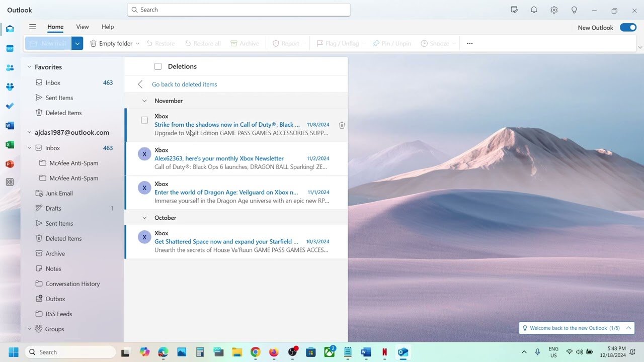This screenshot has width=644, height=362.
Task: Open Settings gear icon
Action: point(554,10)
